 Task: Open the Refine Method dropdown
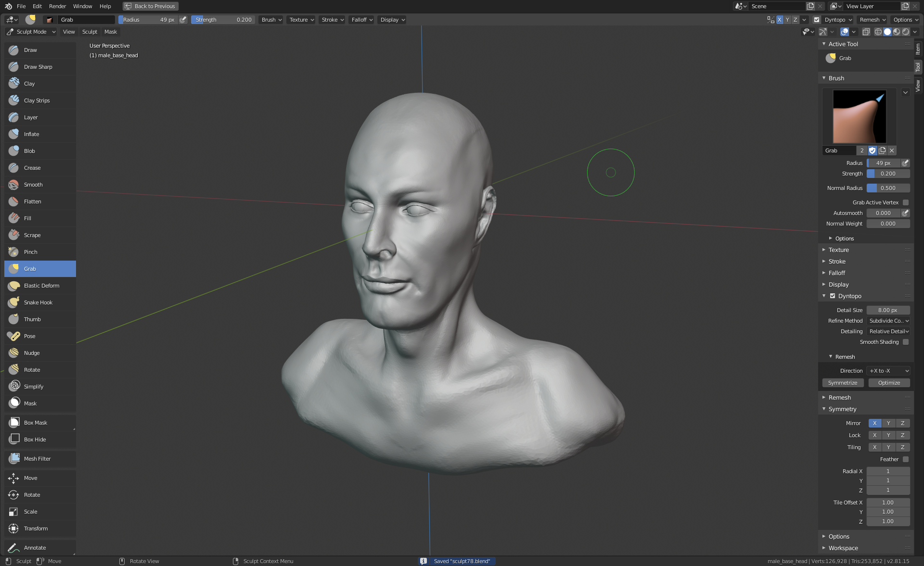[x=888, y=321]
